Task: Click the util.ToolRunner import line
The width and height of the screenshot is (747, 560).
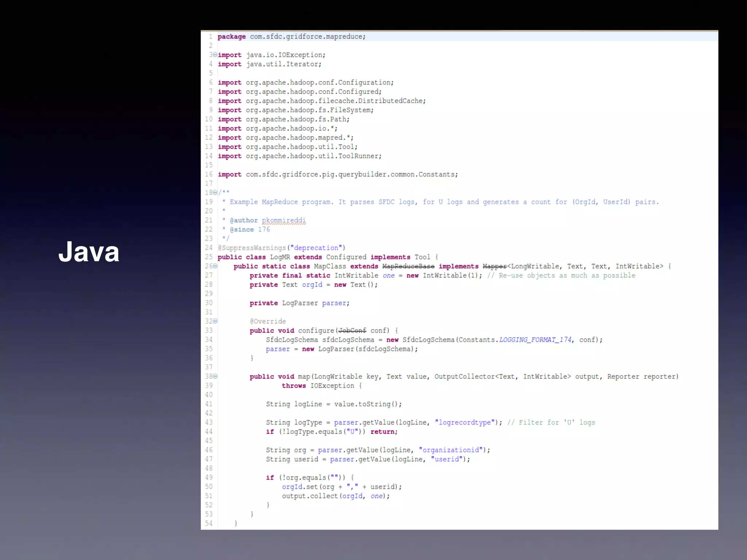Action: pos(300,156)
